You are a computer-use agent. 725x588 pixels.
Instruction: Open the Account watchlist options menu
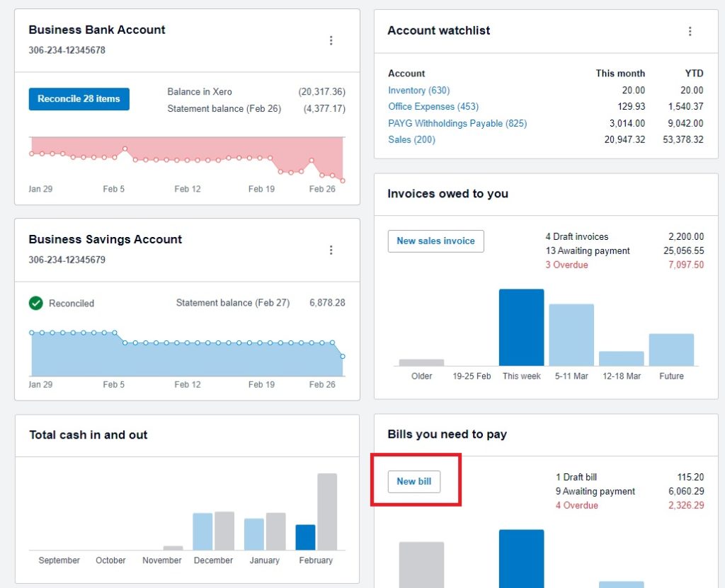tap(690, 31)
